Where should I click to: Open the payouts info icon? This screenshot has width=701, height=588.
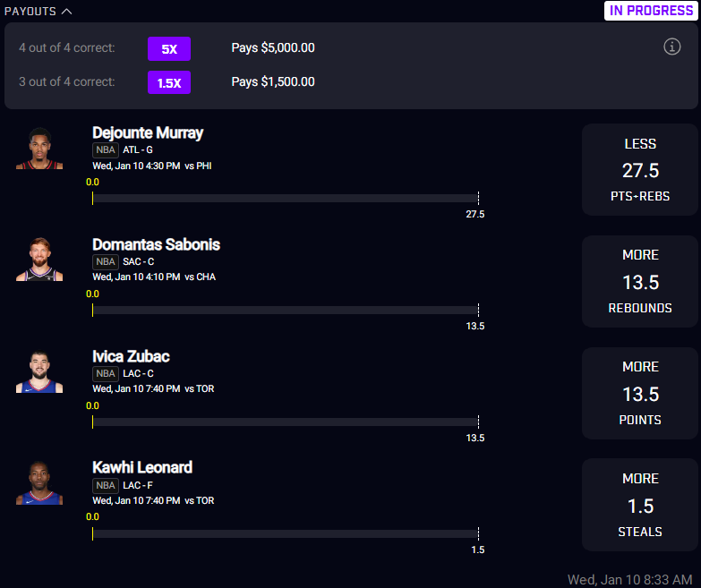(x=671, y=47)
